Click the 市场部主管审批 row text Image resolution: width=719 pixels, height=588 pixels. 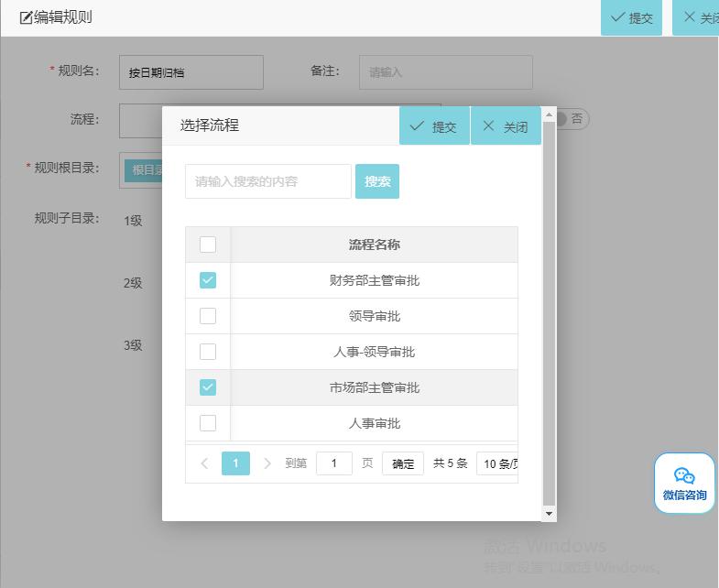[375, 387]
